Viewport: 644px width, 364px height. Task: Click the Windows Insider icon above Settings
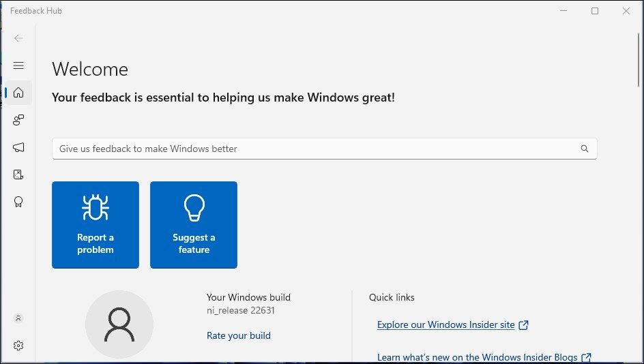coord(18,318)
